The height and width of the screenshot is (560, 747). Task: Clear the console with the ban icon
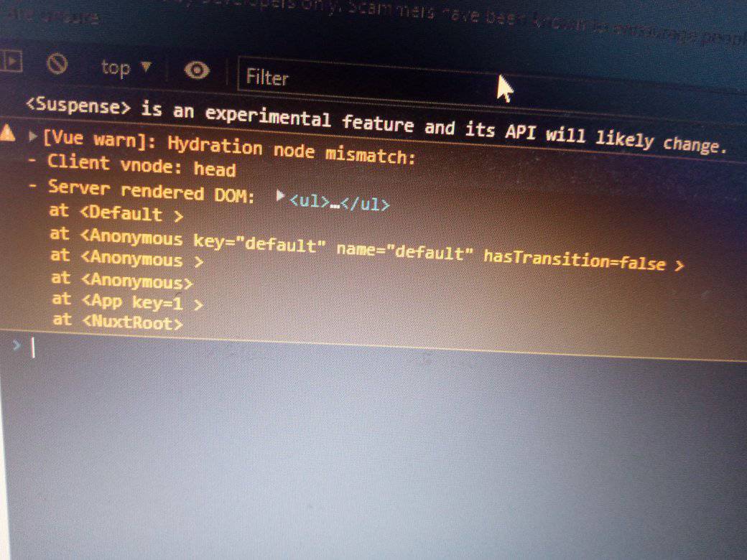pos(57,63)
